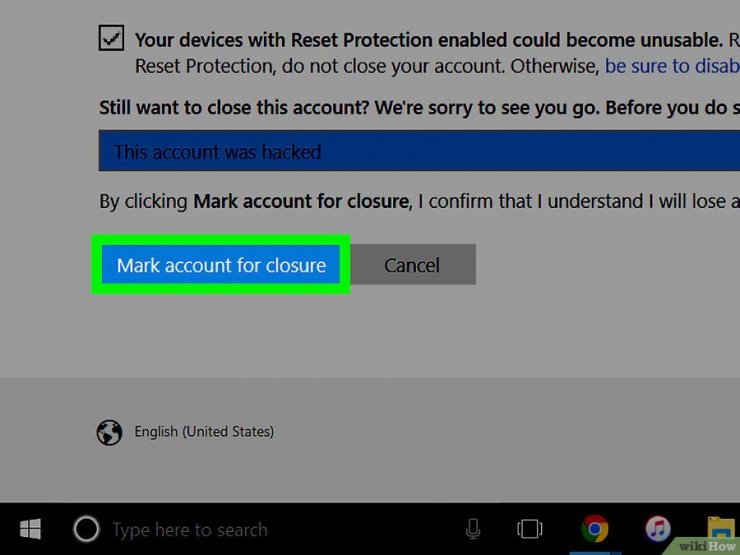Launch Cortana via the circle icon
Screen dimensions: 740x555
coord(86,529)
